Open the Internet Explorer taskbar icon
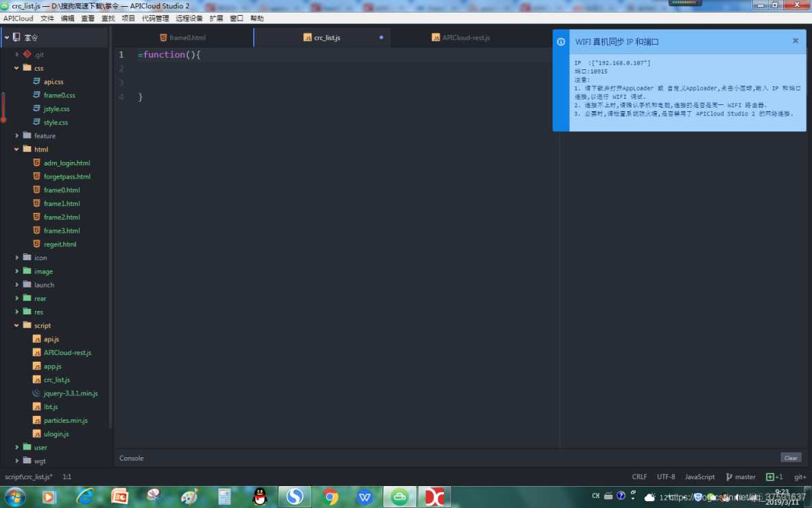 pyautogui.click(x=85, y=496)
